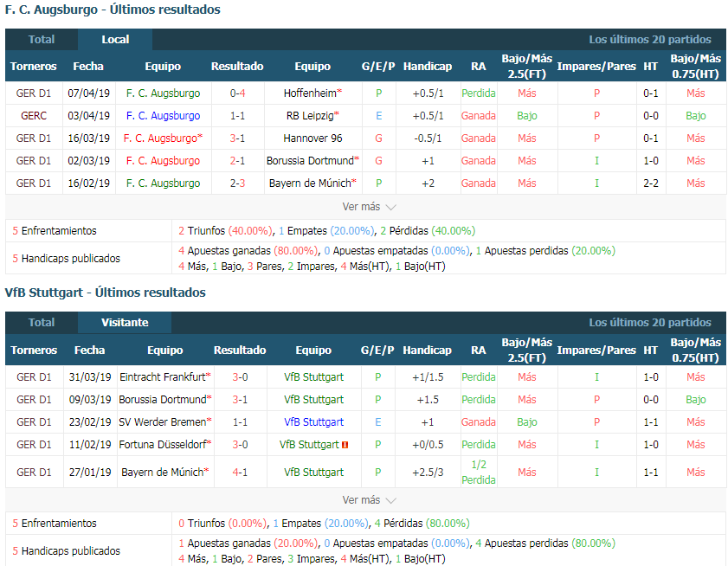Click handicap +1/1.5 value
This screenshot has width=728, height=566.
click(x=428, y=377)
